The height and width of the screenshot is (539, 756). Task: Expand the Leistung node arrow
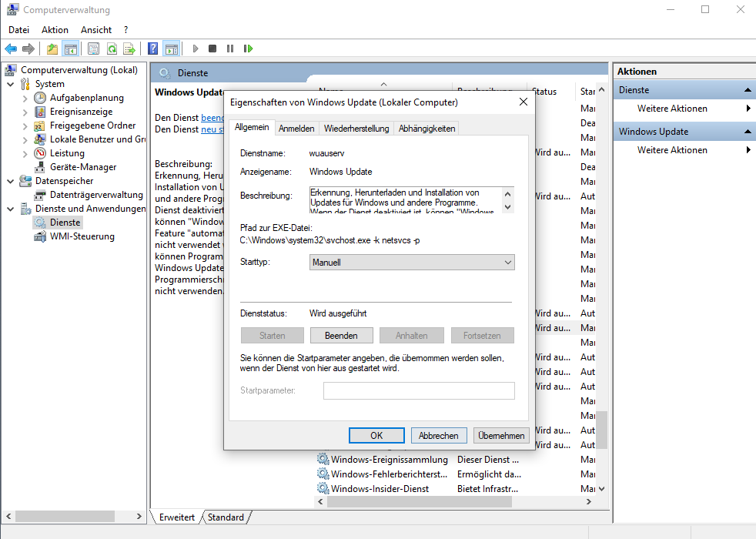tap(25, 154)
